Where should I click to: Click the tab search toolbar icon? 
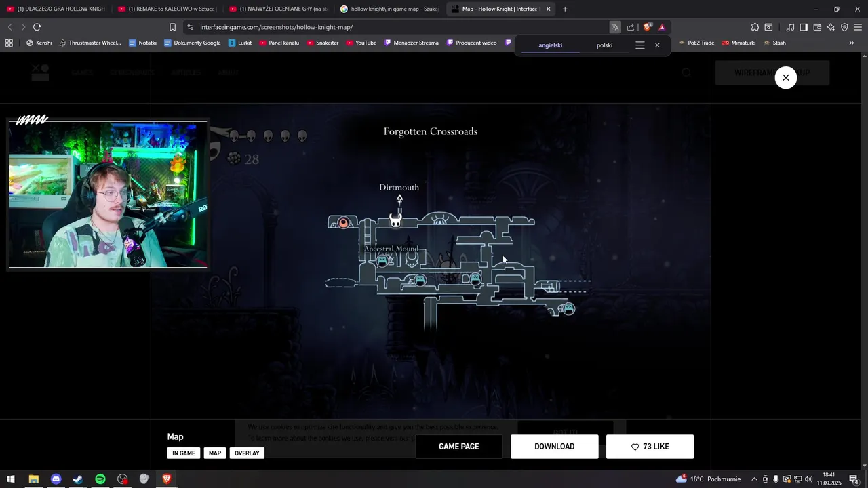click(768, 27)
